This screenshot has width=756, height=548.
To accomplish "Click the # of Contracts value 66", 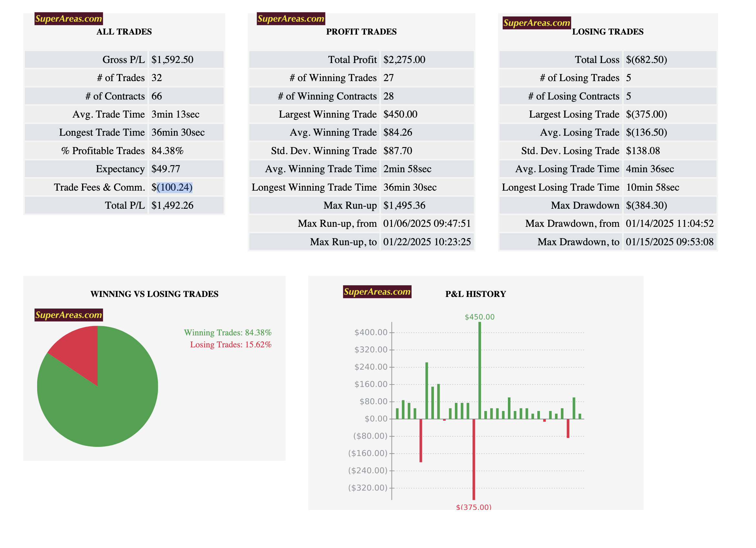I will [157, 96].
